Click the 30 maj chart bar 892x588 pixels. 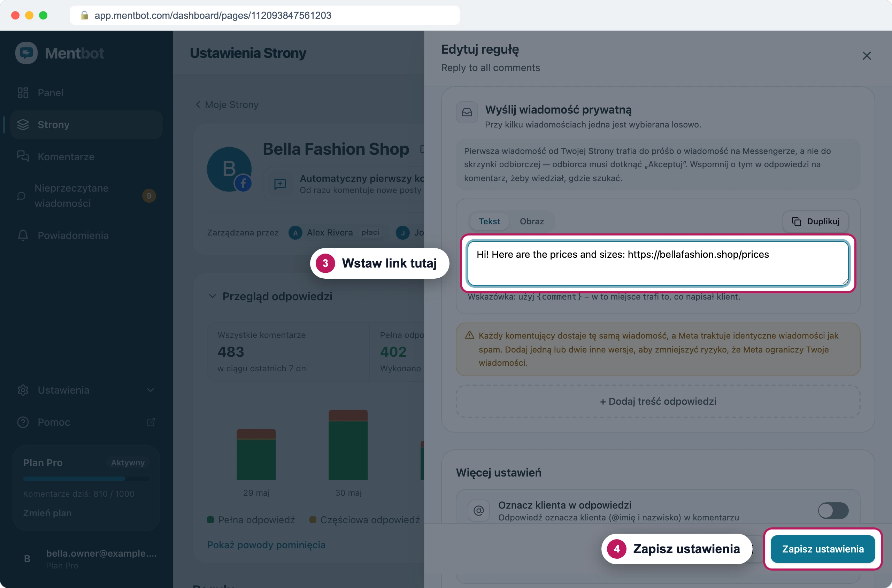coord(348,445)
